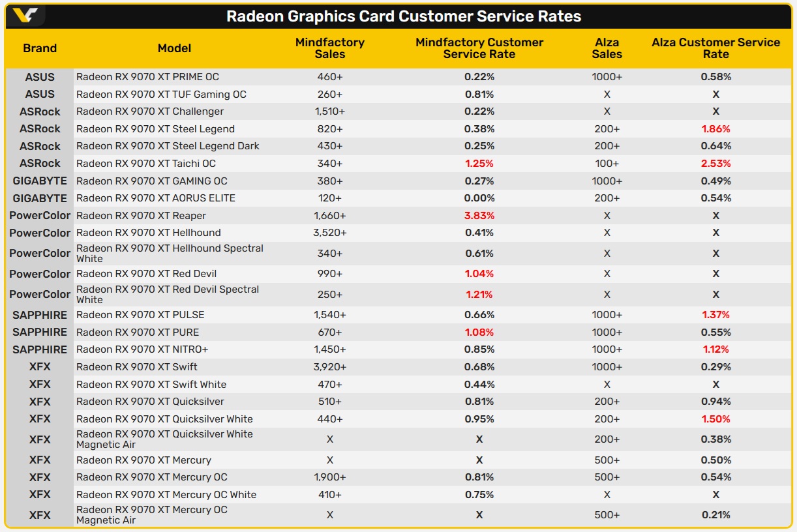Click the 0.00% rate for AORUS ELITE
This screenshot has width=797, height=532.
tap(479, 198)
